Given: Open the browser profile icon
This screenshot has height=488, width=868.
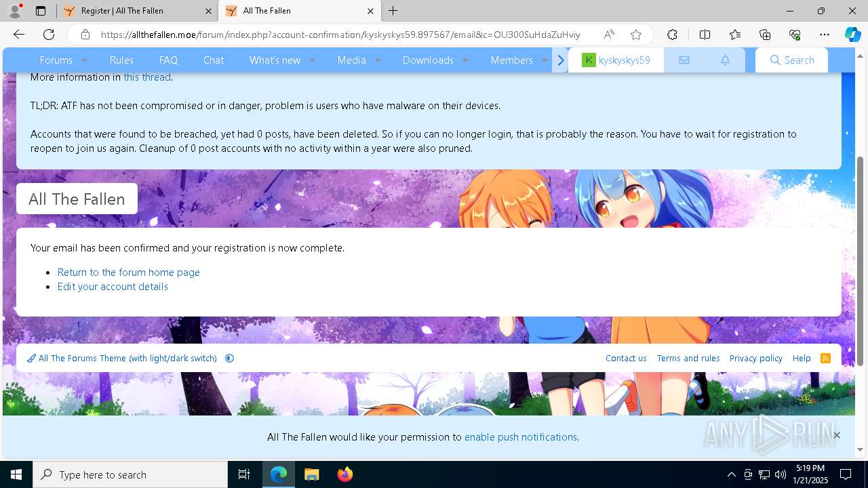Looking at the screenshot, I should click(x=15, y=11).
